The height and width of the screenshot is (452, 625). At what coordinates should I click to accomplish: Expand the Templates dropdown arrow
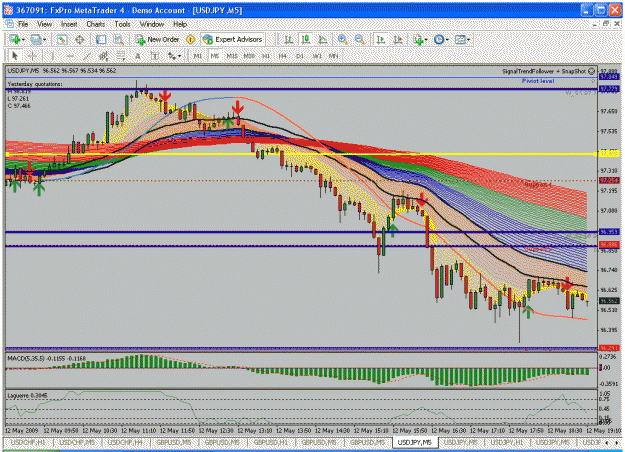point(468,40)
